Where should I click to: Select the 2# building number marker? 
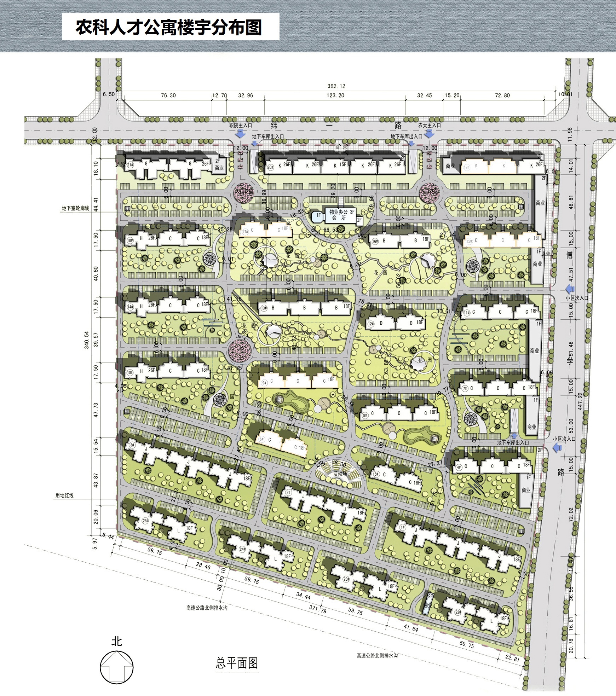pos(288,493)
